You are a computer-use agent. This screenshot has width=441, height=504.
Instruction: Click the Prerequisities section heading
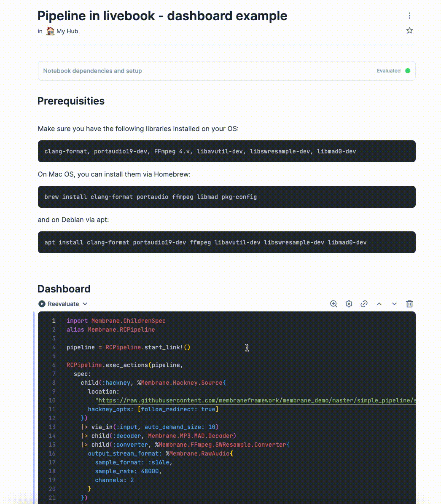(71, 101)
